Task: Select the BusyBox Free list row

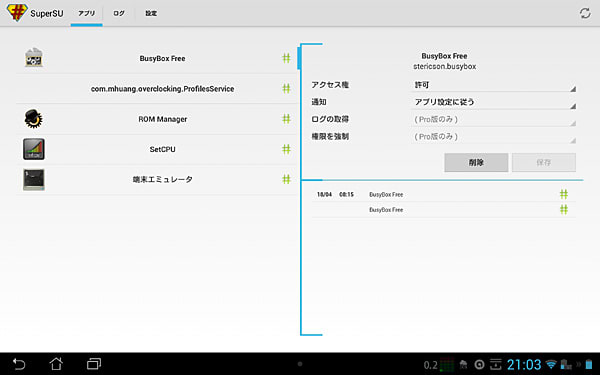Action: coord(157,58)
